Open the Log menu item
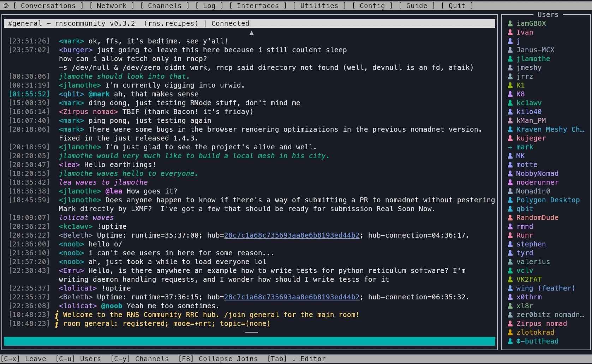The image size is (592, 364). pyautogui.click(x=209, y=6)
